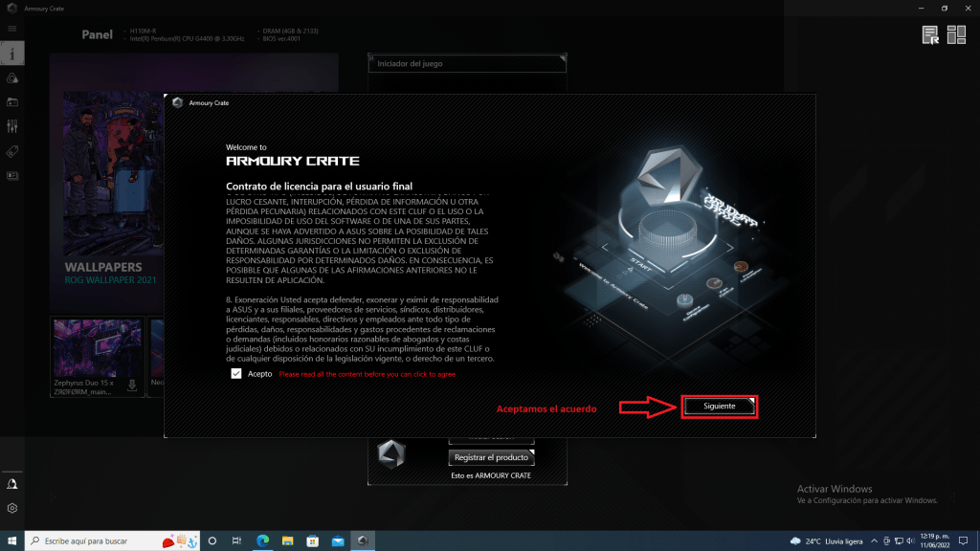Click the Iniciador del juego panel header

(467, 64)
